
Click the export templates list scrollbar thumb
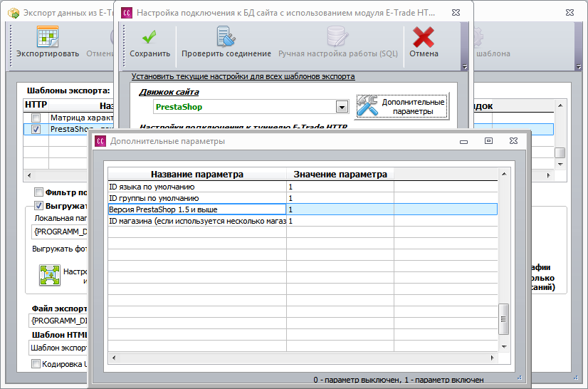pyautogui.click(x=560, y=152)
